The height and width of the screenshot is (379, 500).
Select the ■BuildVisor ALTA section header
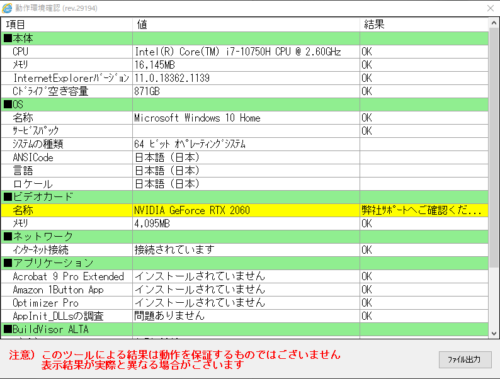245,329
